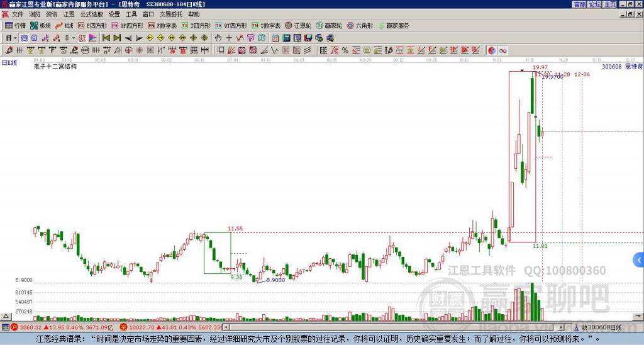
Task: Click the 行情 toolbar button
Action: (x=15, y=25)
